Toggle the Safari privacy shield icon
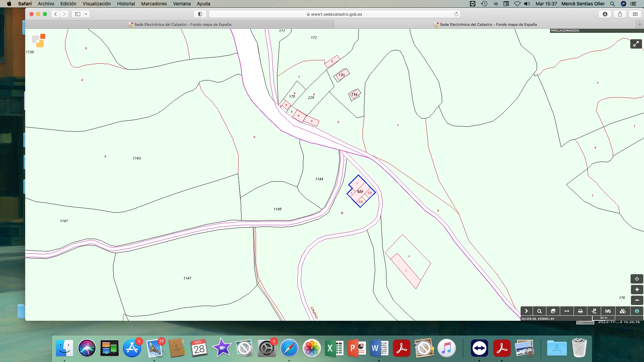Image resolution: width=644 pixels, height=362 pixels. coord(200,14)
